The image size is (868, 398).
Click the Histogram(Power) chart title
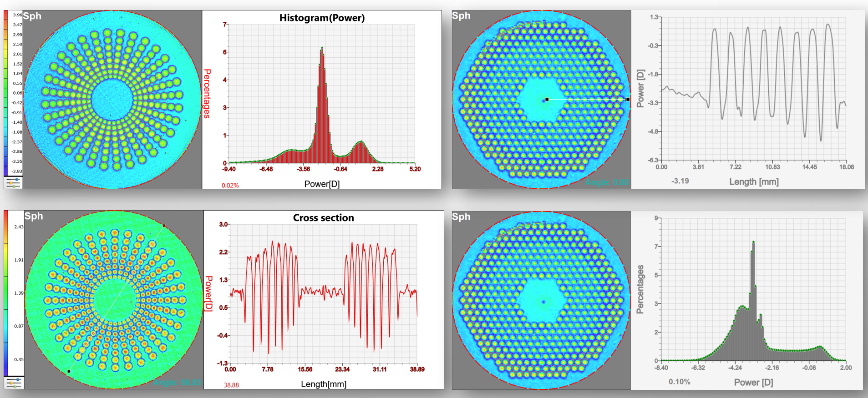pyautogui.click(x=322, y=18)
